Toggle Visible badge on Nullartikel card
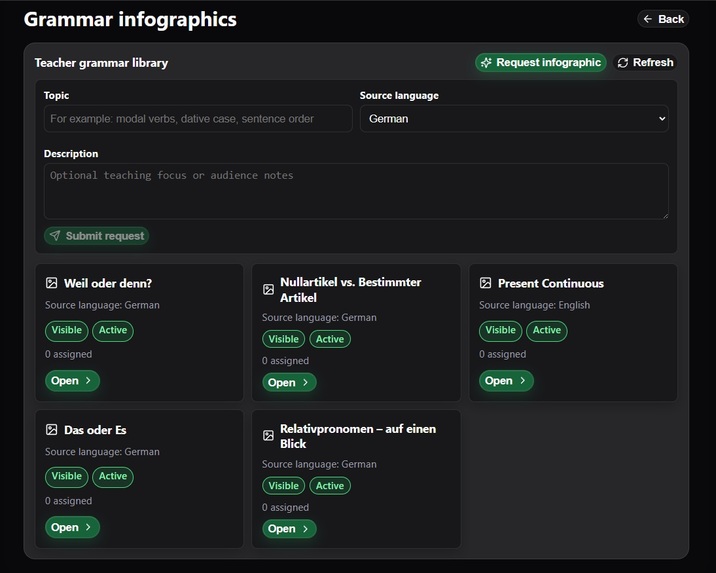Image resolution: width=716 pixels, height=573 pixels. click(x=284, y=339)
